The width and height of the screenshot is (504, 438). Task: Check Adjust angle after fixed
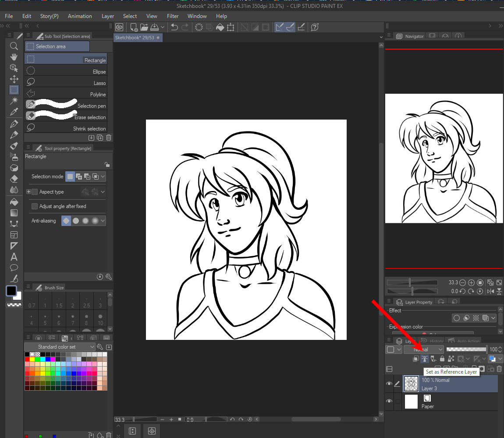[x=35, y=206]
